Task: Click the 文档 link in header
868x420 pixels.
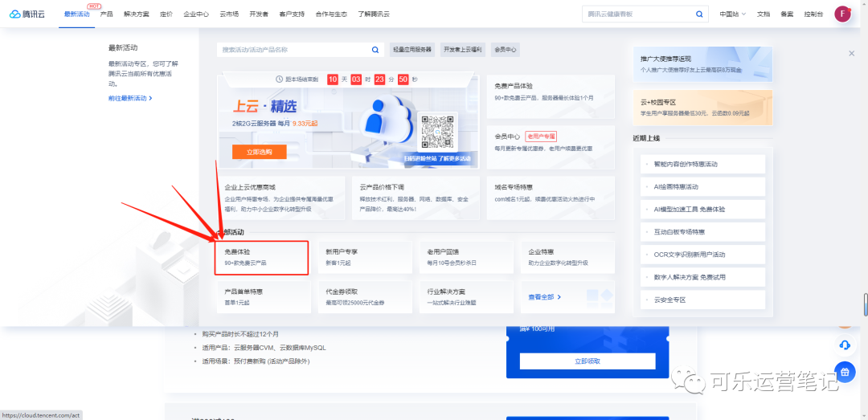Action: click(764, 14)
